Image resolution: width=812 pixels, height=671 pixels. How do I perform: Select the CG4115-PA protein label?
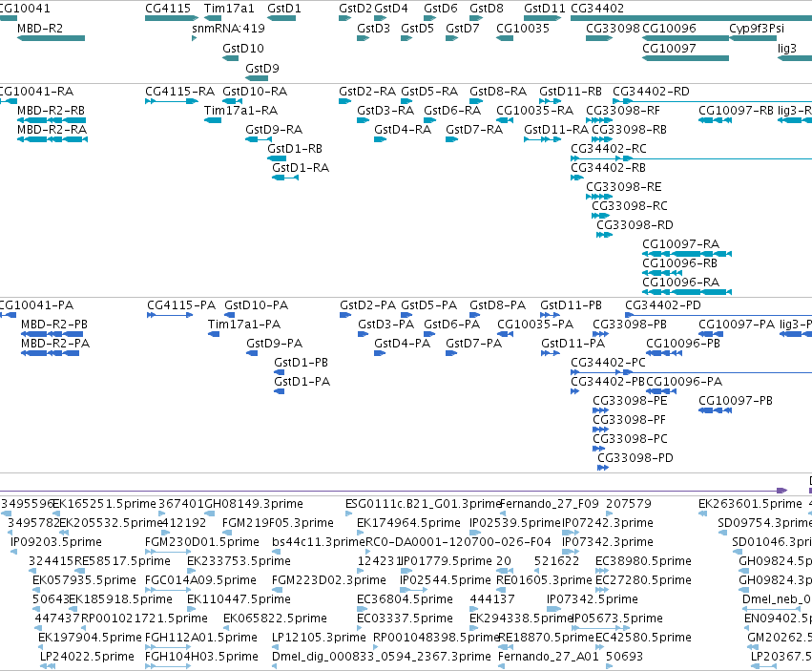pos(181,305)
